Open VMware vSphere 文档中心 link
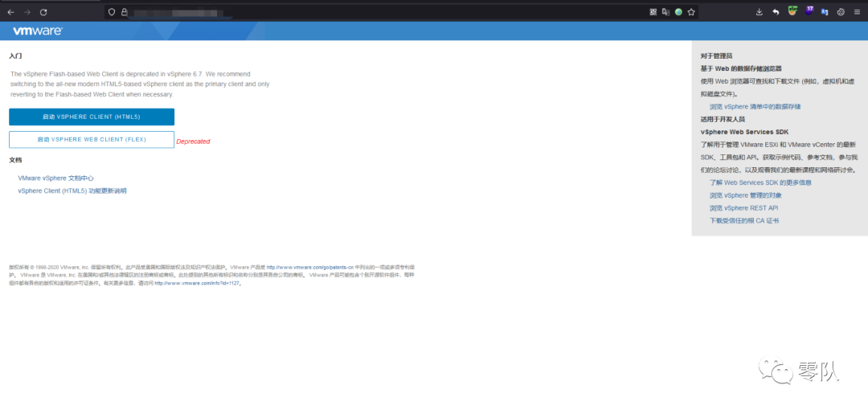Screen dimensions: 868x410 tap(55, 178)
